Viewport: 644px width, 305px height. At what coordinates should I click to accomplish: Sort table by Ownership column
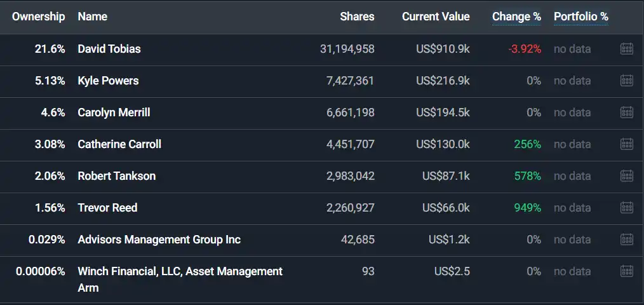[x=38, y=17]
